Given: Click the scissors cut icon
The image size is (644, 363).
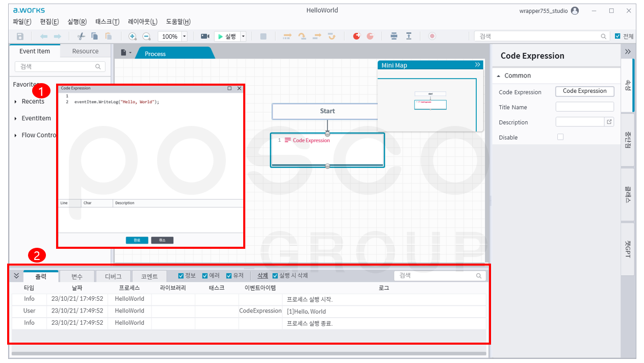Looking at the screenshot, I should point(81,36).
